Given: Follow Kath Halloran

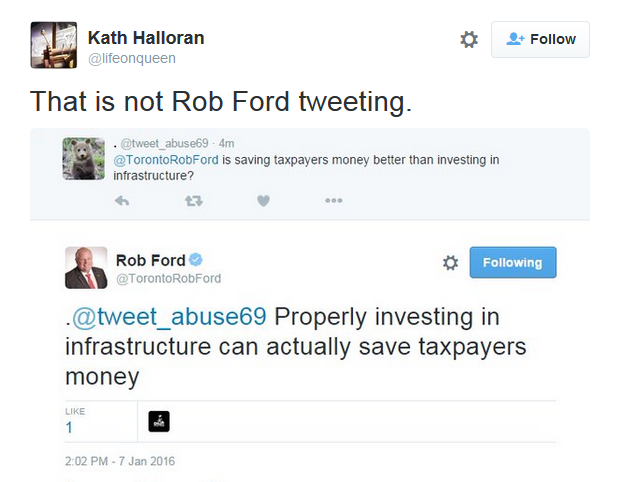Looking at the screenshot, I should (x=540, y=39).
